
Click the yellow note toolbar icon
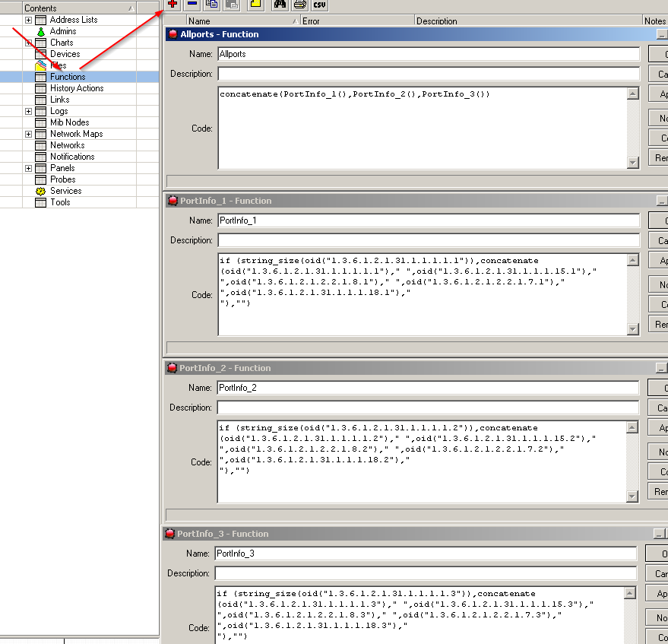255,4
